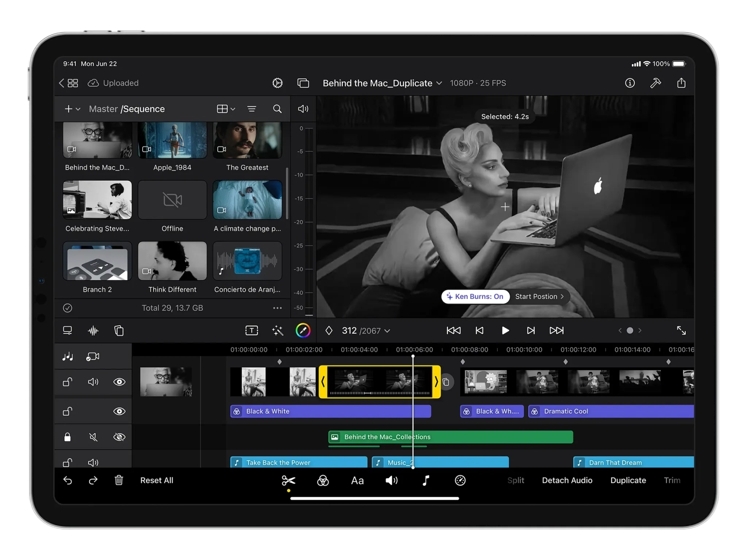The image size is (747, 560).
Task: Step to the next frame
Action: click(x=531, y=331)
